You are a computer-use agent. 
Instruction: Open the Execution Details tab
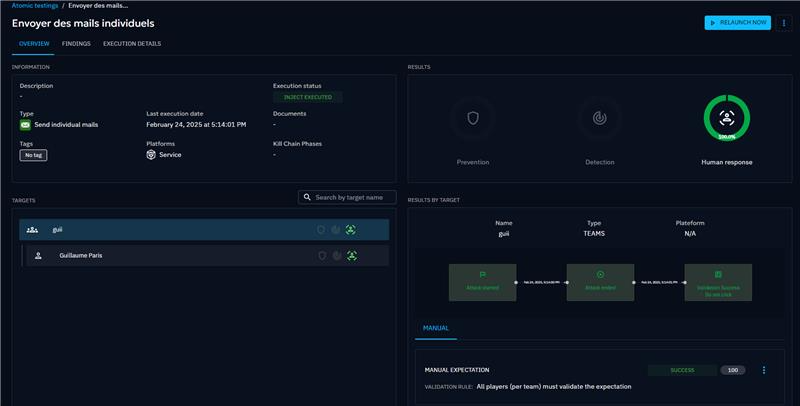tap(132, 44)
